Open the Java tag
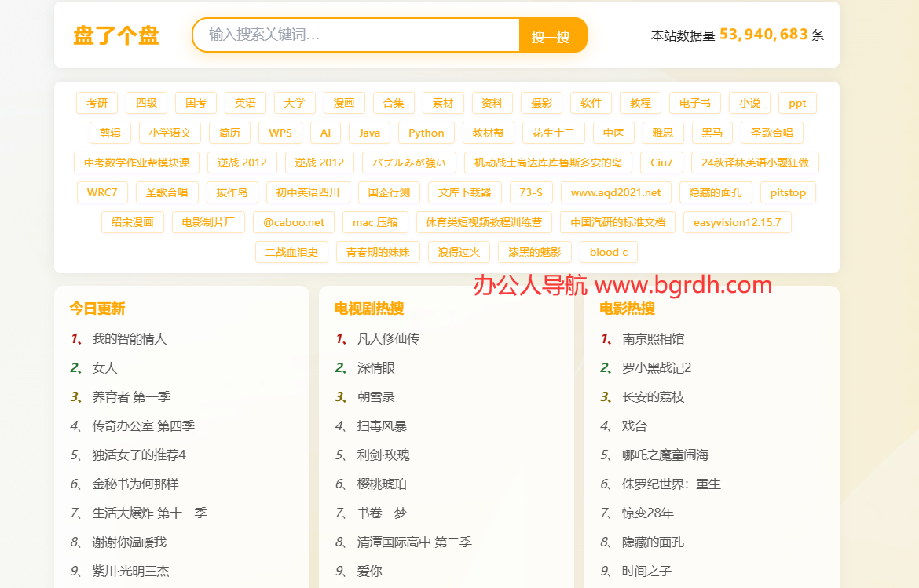The height and width of the screenshot is (588, 919). click(x=369, y=133)
